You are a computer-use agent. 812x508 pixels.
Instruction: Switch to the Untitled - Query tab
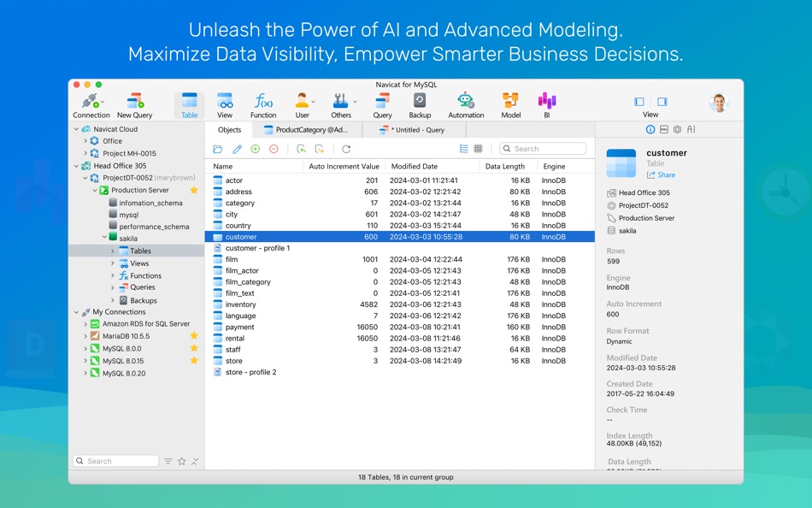[412, 130]
